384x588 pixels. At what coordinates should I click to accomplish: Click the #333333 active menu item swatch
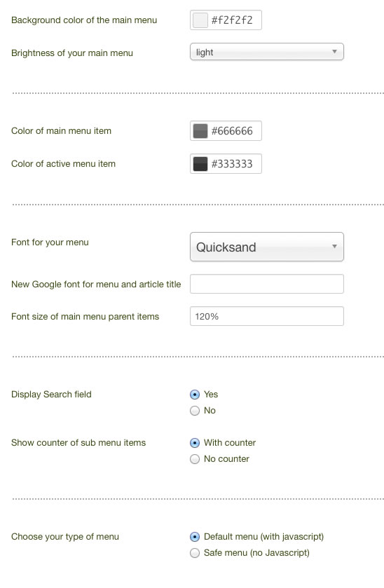coord(200,164)
